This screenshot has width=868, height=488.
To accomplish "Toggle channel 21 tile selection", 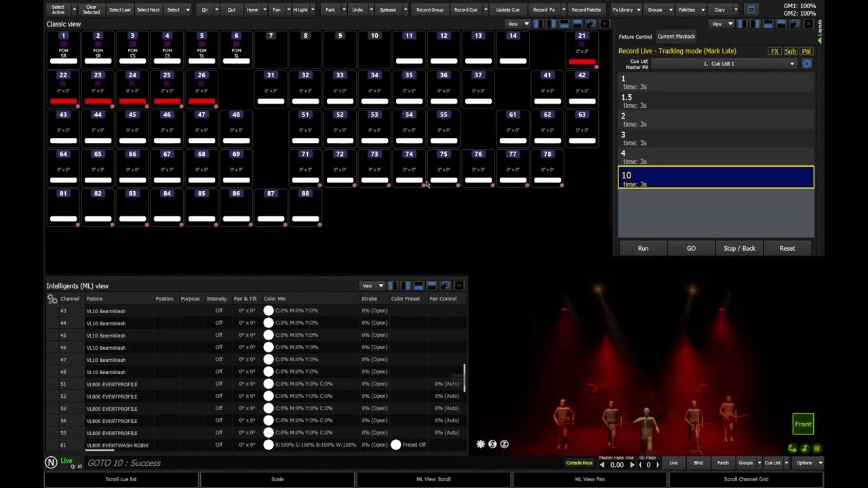I will pyautogui.click(x=582, y=49).
